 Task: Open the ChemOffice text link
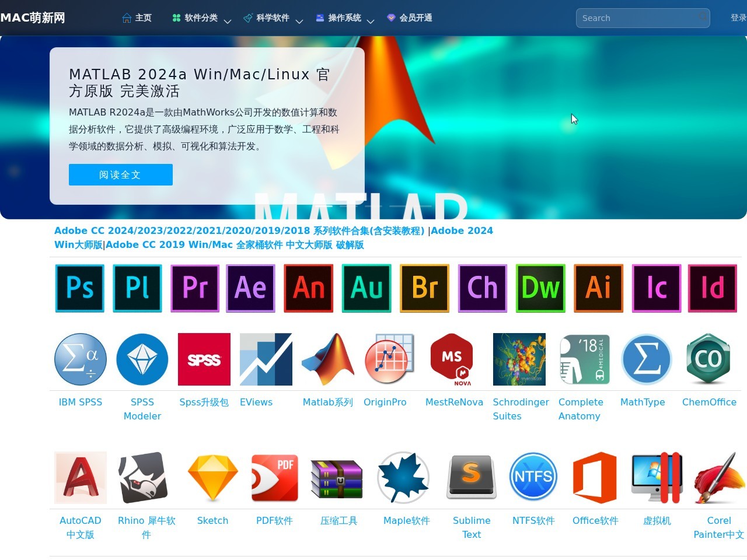click(x=709, y=402)
